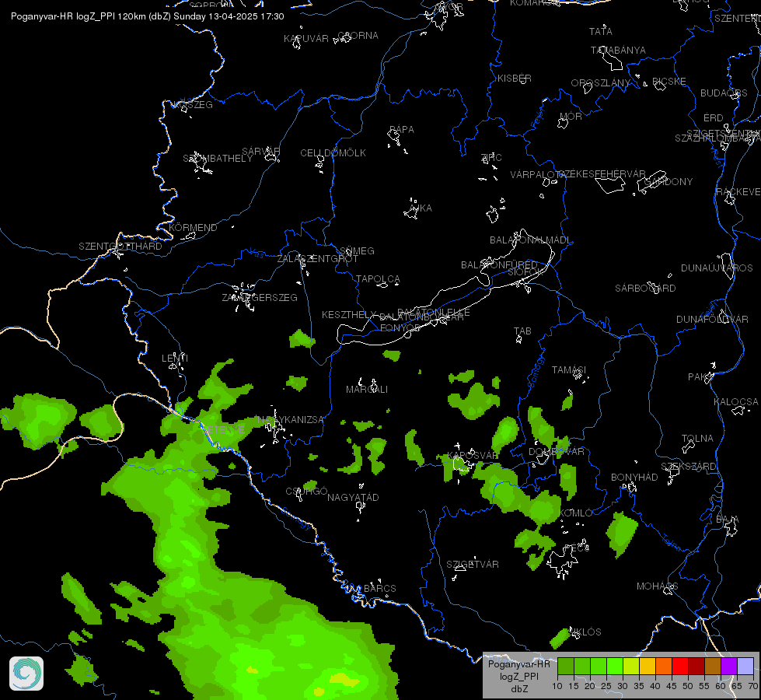Click the NAGYATÁD city label
The image size is (761, 700).
(x=353, y=498)
